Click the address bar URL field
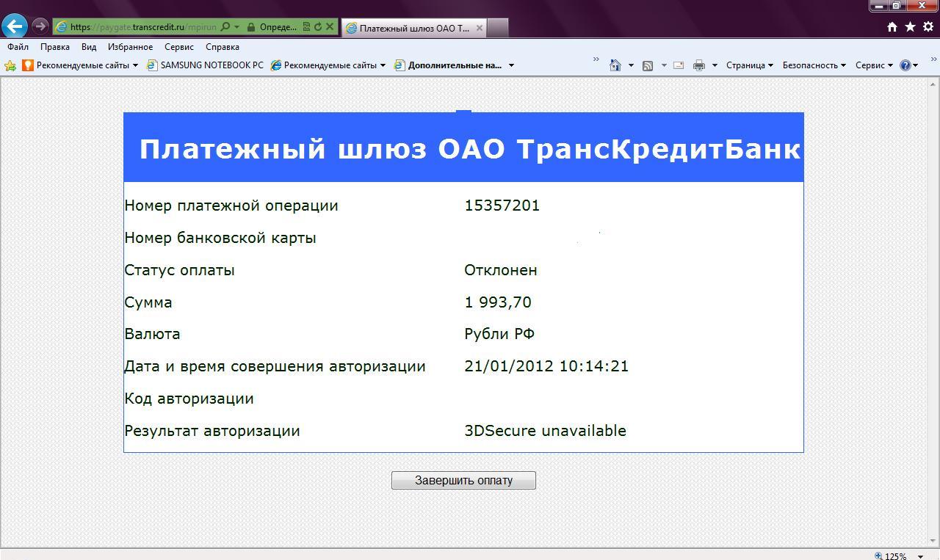 click(143, 27)
